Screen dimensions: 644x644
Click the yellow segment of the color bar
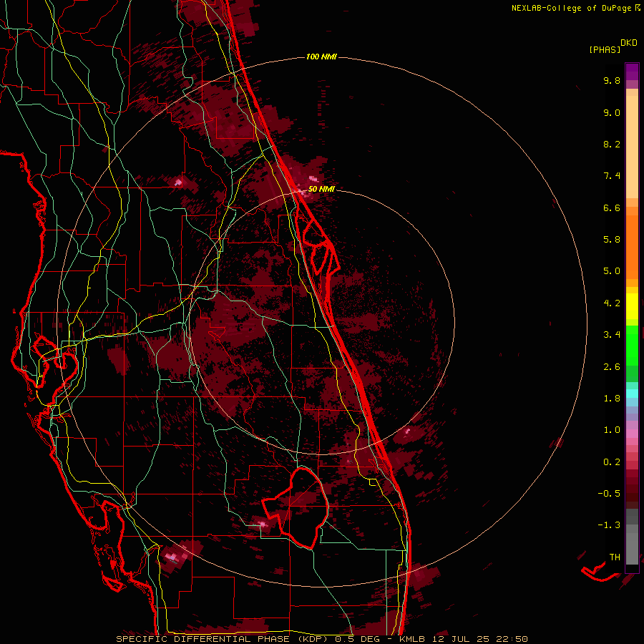pyautogui.click(x=632, y=306)
